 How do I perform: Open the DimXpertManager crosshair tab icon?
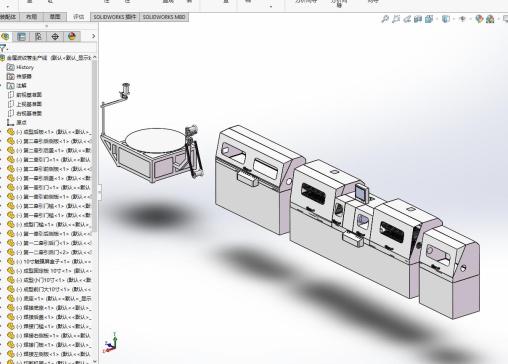coord(55,36)
